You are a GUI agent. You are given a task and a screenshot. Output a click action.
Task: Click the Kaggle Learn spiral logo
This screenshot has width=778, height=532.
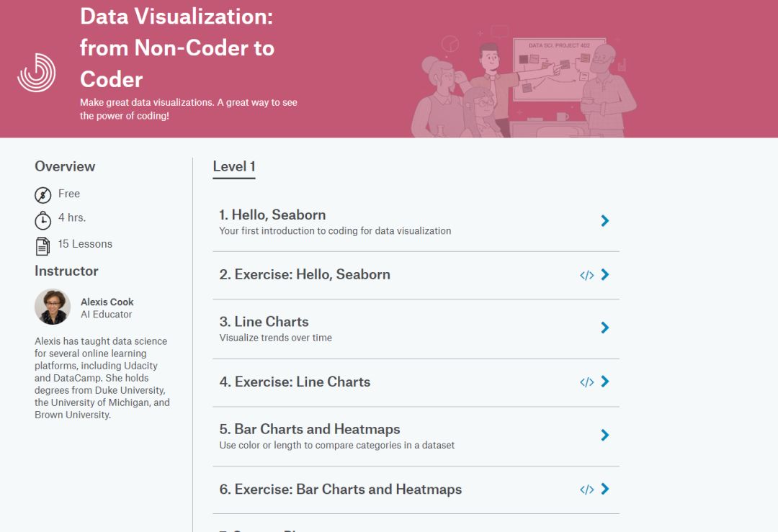pos(37,73)
